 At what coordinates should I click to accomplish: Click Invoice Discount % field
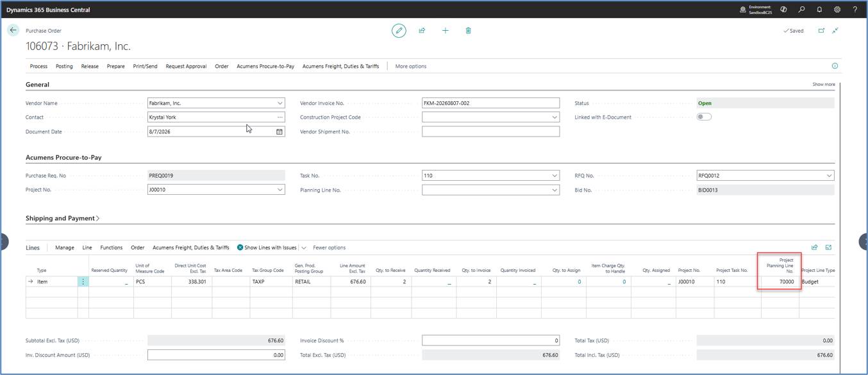[490, 340]
